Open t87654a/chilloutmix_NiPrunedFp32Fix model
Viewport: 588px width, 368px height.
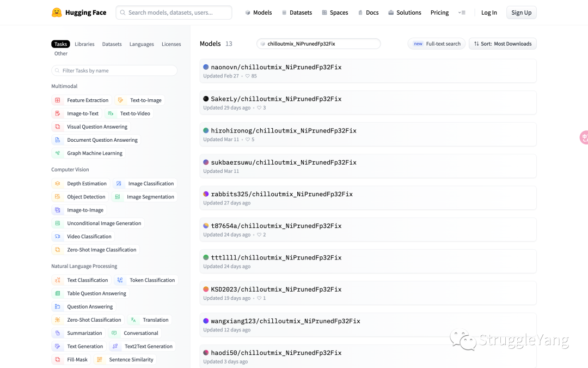pos(368,230)
